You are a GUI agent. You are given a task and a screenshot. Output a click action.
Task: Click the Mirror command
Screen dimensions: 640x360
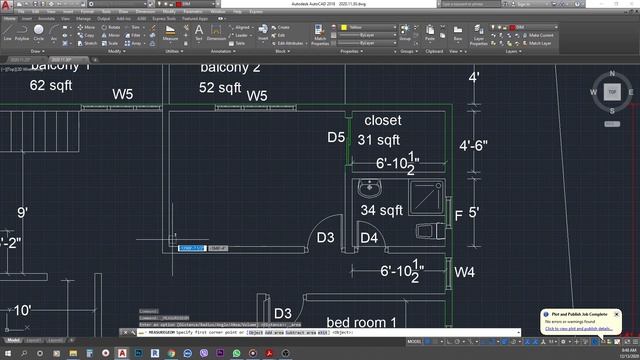pos(111,36)
